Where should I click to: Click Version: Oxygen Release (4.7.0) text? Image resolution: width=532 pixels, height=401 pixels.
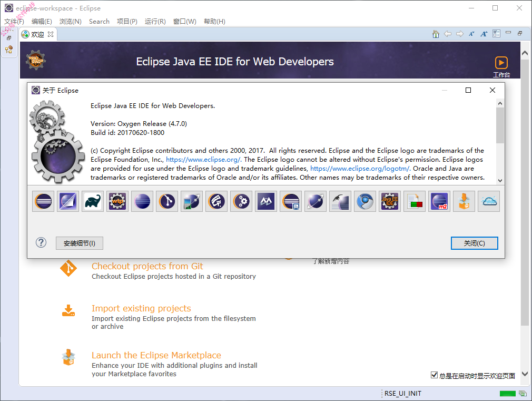tap(139, 124)
